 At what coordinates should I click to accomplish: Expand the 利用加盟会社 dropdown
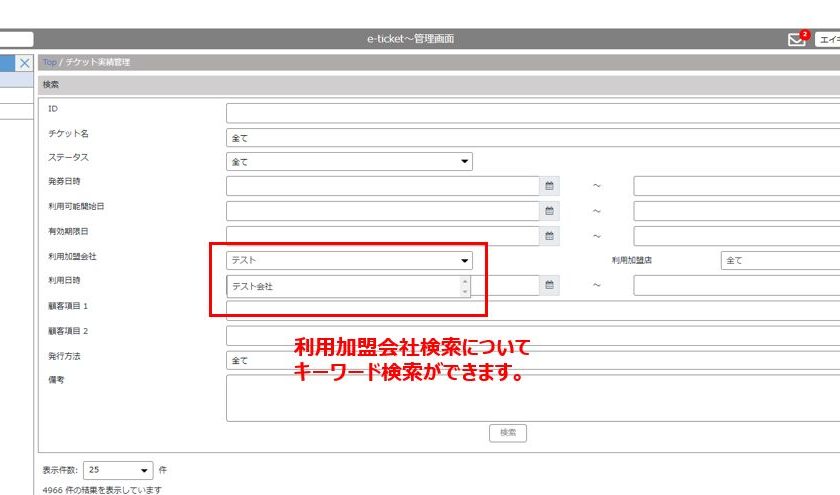pos(349,261)
